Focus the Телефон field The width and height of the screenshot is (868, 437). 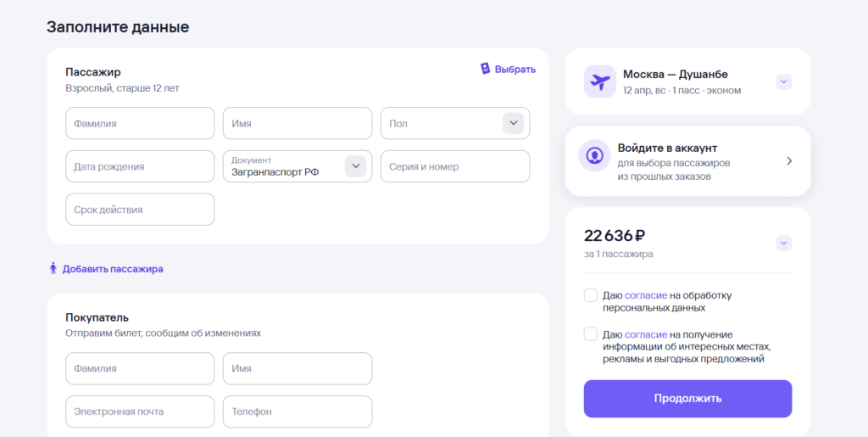(x=298, y=412)
